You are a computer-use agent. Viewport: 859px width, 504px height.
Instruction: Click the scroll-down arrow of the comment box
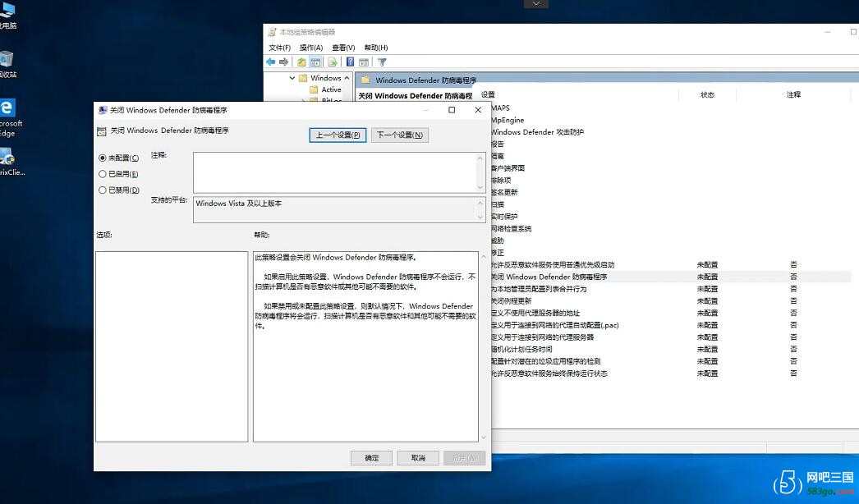(480, 187)
